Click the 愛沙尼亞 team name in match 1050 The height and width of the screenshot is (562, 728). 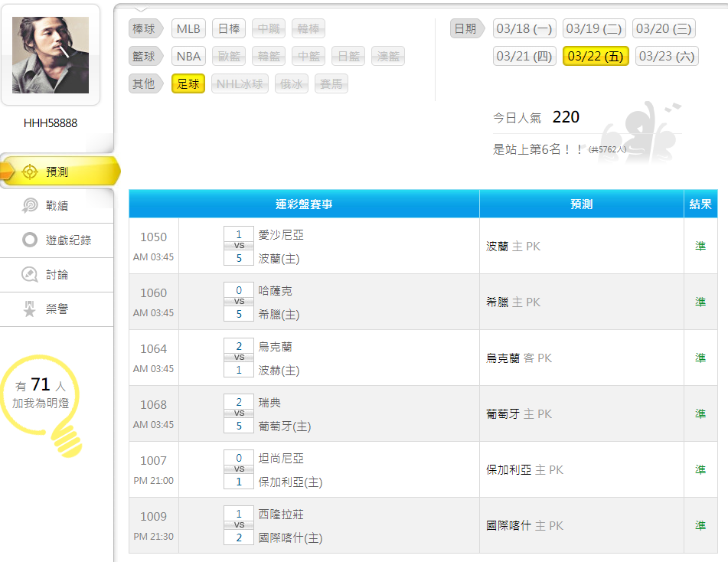click(281, 235)
